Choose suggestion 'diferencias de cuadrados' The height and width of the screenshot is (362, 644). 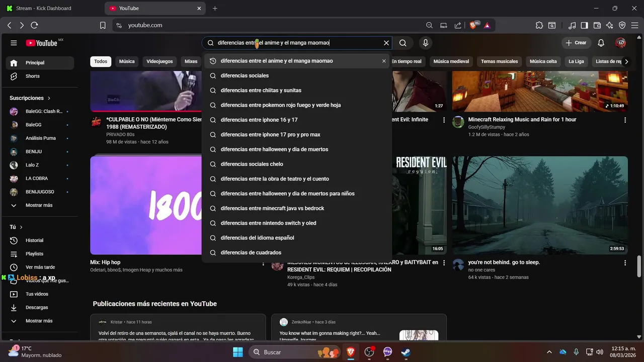(x=297, y=252)
